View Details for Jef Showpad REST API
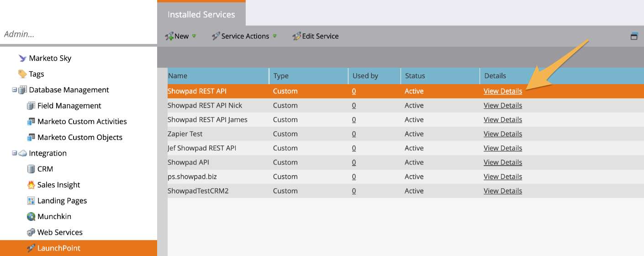Viewport: 644px width, 256px height. (x=503, y=148)
